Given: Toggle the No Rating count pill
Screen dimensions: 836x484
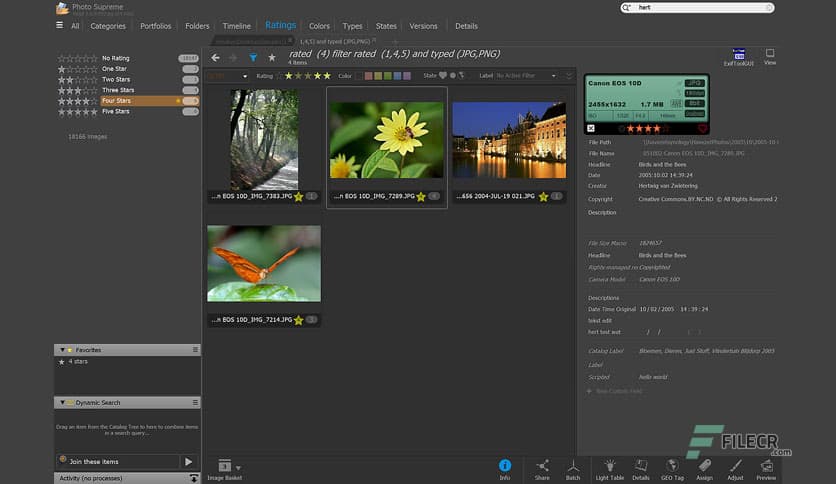Looking at the screenshot, I should point(188,58).
